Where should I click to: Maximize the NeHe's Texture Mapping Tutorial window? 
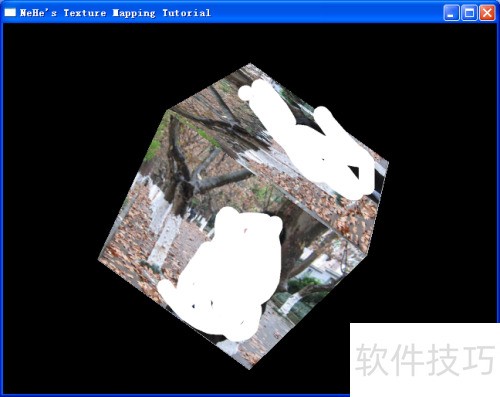coord(469,13)
